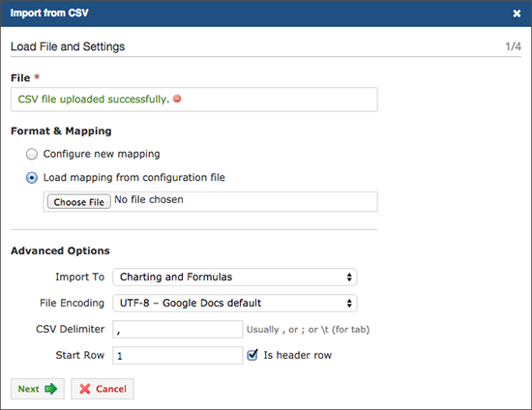This screenshot has height=410, width=532.
Task: Click the Is header row label
Action: coord(298,355)
